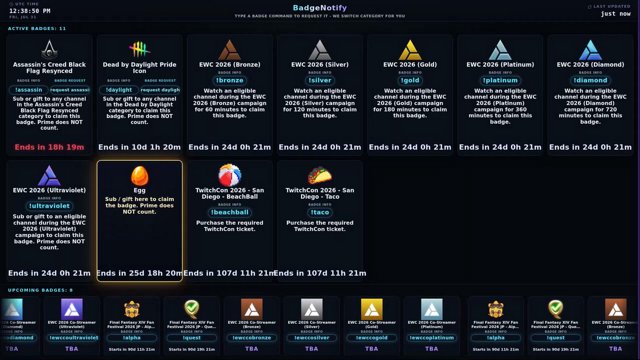Click the TwitchCon BeachBall badge icon

(229, 175)
